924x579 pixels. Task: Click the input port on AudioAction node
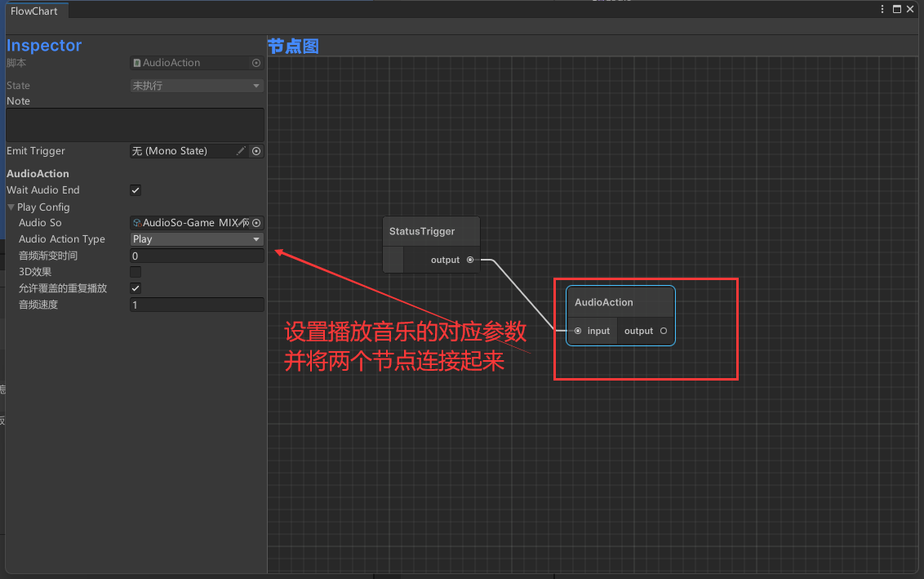click(x=578, y=331)
